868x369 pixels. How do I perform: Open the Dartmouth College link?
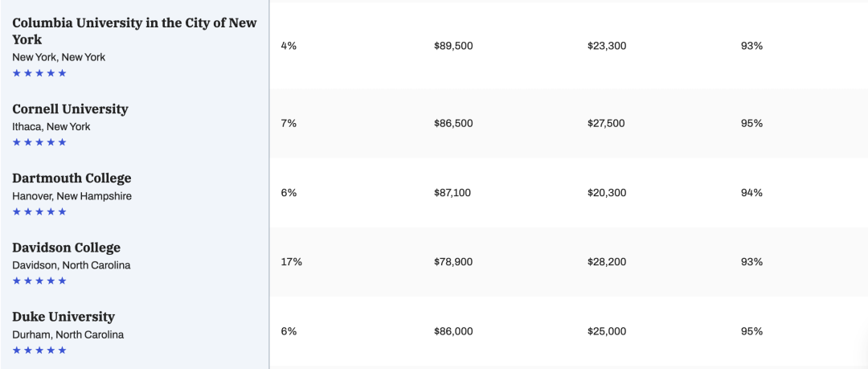coord(72,178)
